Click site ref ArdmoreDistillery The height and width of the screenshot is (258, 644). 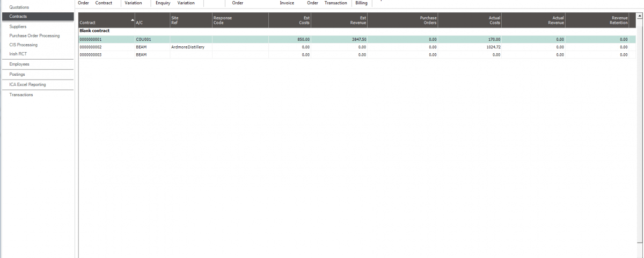pyautogui.click(x=188, y=47)
